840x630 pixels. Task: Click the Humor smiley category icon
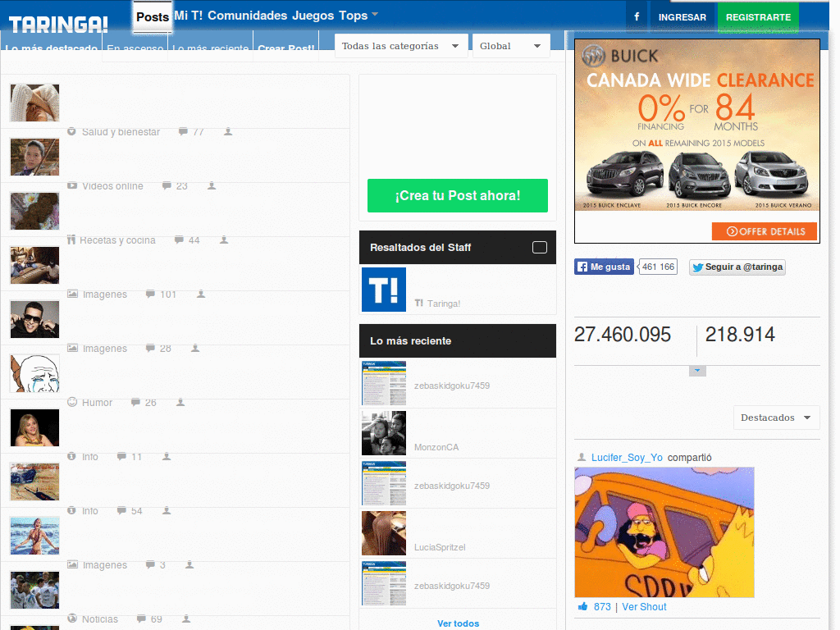pyautogui.click(x=72, y=403)
